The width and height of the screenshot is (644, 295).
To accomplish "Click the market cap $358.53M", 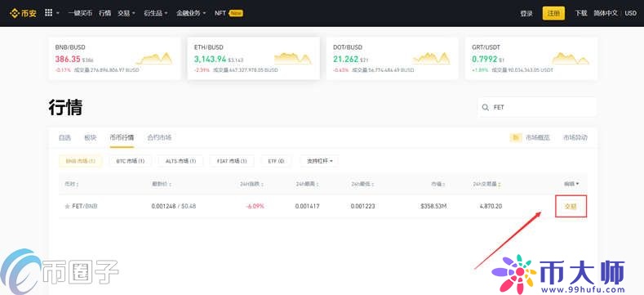I will point(433,206).
